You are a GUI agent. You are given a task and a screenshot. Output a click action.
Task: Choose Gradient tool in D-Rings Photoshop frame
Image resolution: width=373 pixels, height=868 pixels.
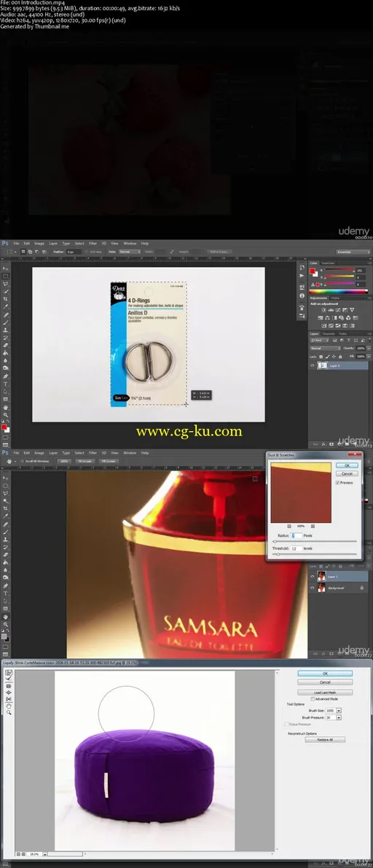pyautogui.click(x=6, y=352)
